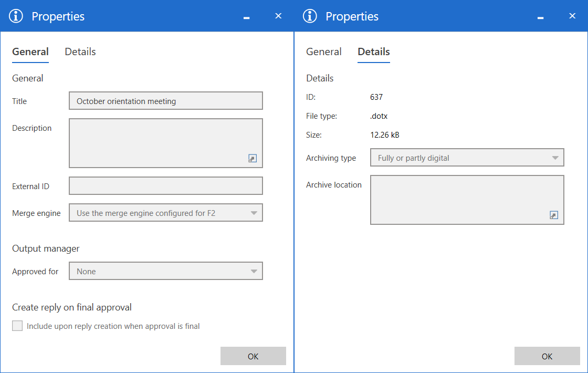This screenshot has width=588, height=373.
Task: Click the file type value .dotx
Action: pyautogui.click(x=379, y=116)
